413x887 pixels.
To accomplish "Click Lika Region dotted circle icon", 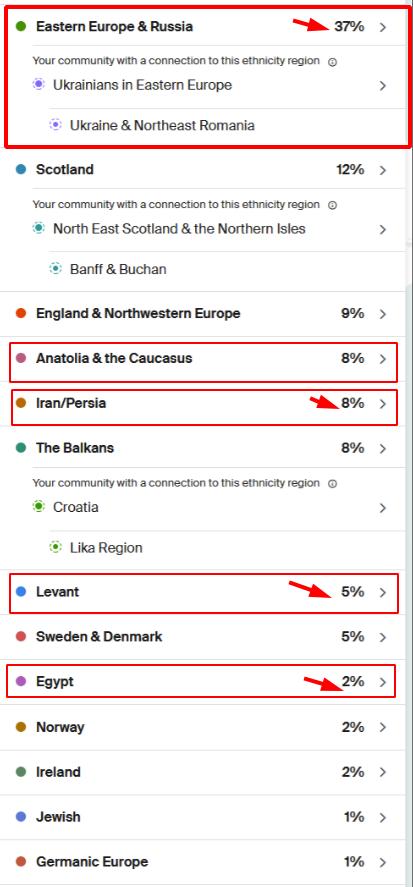I will click(55, 547).
